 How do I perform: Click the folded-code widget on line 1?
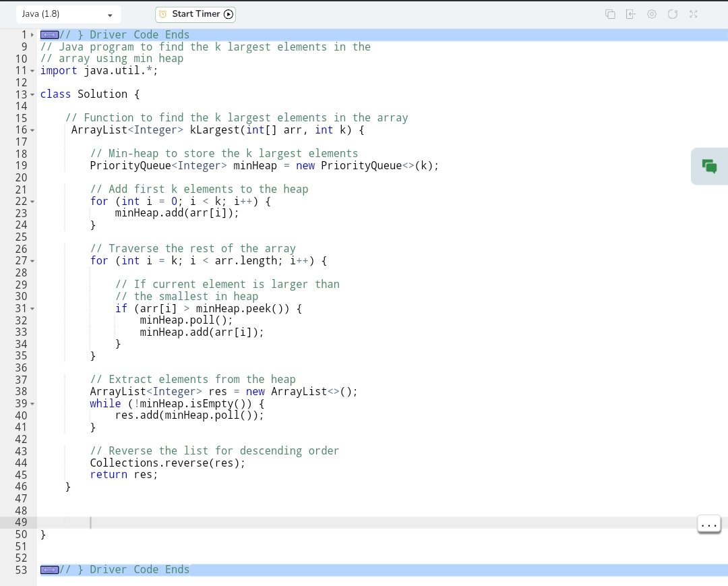[x=49, y=35]
